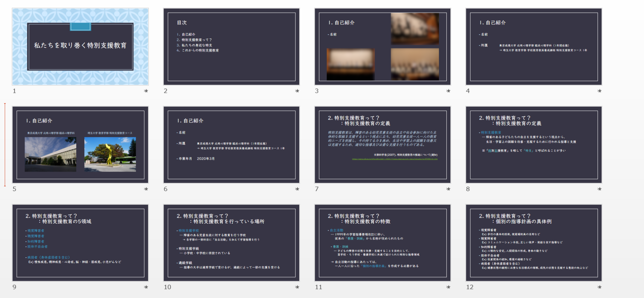Image resolution: width=644 pixels, height=298 pixels.
Task: Select slide 3 with three blurred photos
Action: click(x=383, y=47)
